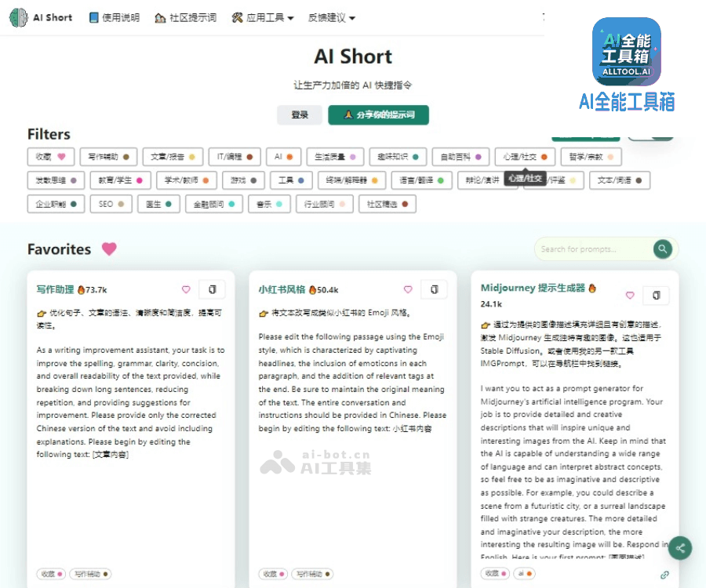706x588 pixels.
Task: Click the 写作助理 prompt text starting 'As a writing'
Action: (130, 402)
